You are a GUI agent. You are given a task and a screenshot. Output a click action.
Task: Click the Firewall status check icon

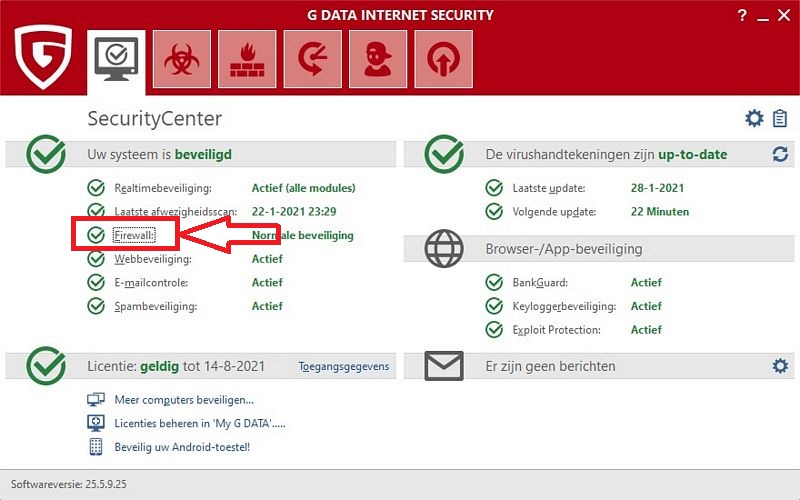[x=96, y=235]
